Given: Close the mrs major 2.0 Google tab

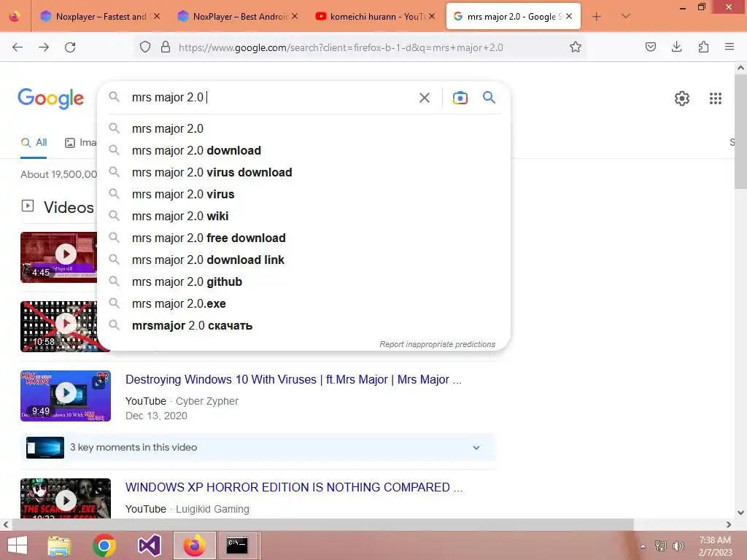Looking at the screenshot, I should pyautogui.click(x=569, y=16).
